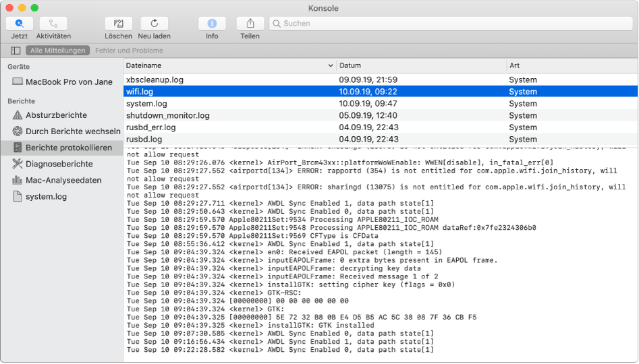This screenshot has height=364, width=639.
Task: Sort by Art column header
Action: pyautogui.click(x=572, y=65)
